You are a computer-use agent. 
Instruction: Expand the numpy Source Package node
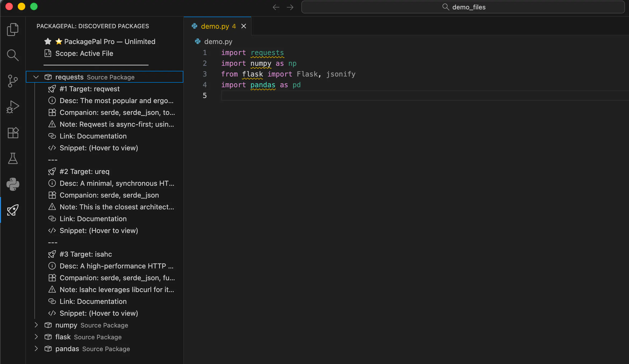coord(36,325)
